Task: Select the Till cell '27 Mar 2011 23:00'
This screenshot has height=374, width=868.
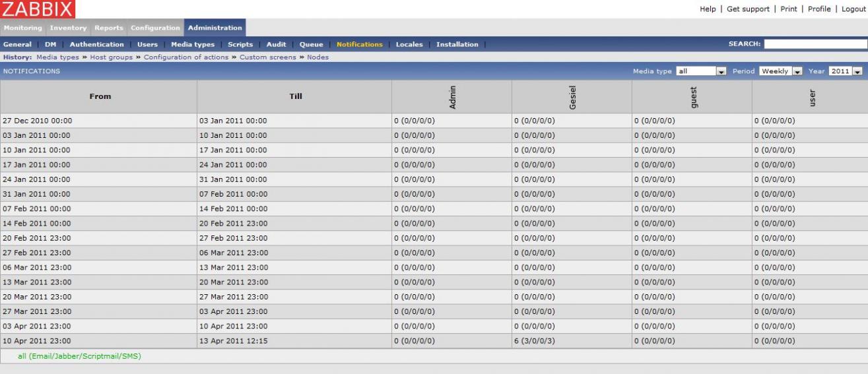Action: tap(294, 296)
